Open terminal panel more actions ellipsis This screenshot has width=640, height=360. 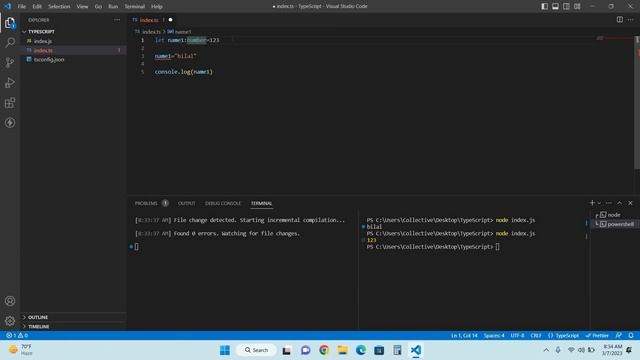609,203
